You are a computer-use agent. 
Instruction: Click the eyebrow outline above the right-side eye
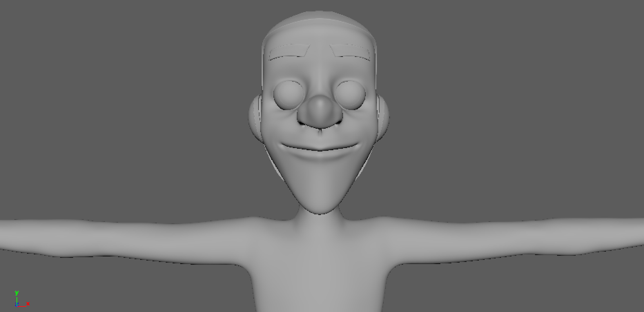point(351,52)
